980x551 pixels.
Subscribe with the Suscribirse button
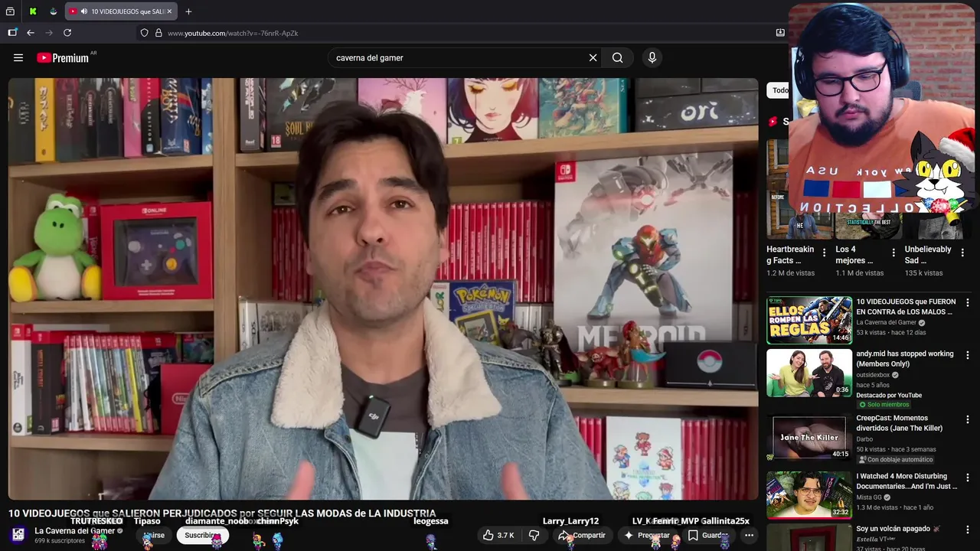pos(202,536)
